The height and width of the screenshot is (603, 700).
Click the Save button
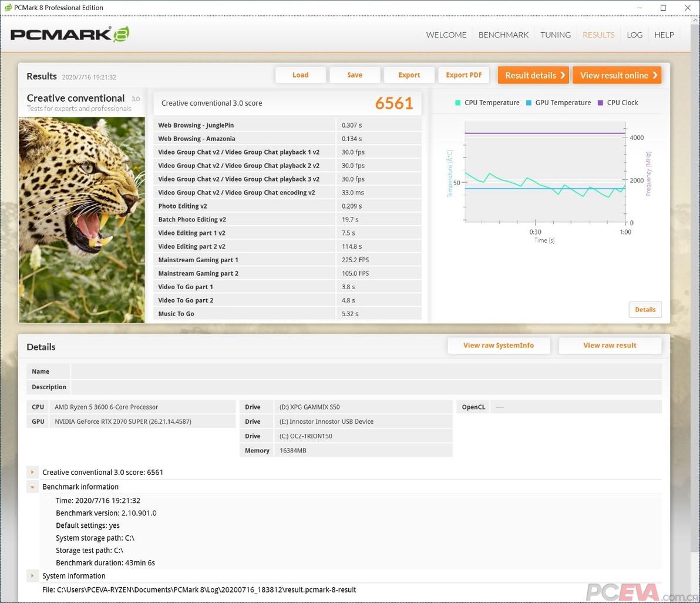355,75
